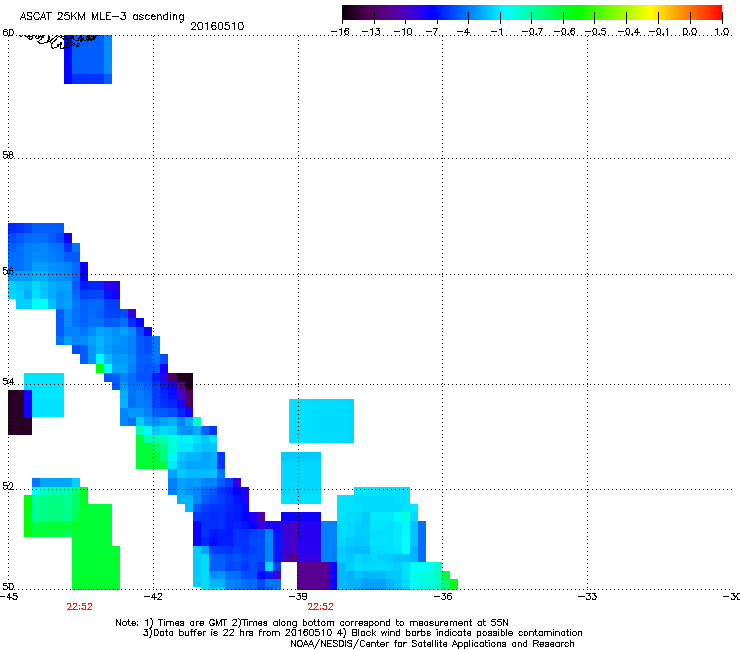740x650 pixels.
Task: Click the latitude axis label "50"
Action: (8, 586)
